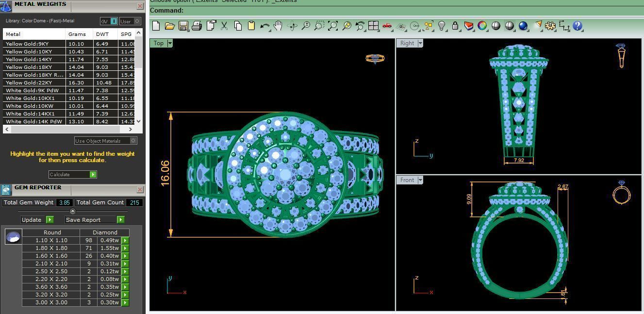This screenshot has height=314, width=644.
Task: Open Rhino Help with the question mark icon
Action: tap(578, 26)
